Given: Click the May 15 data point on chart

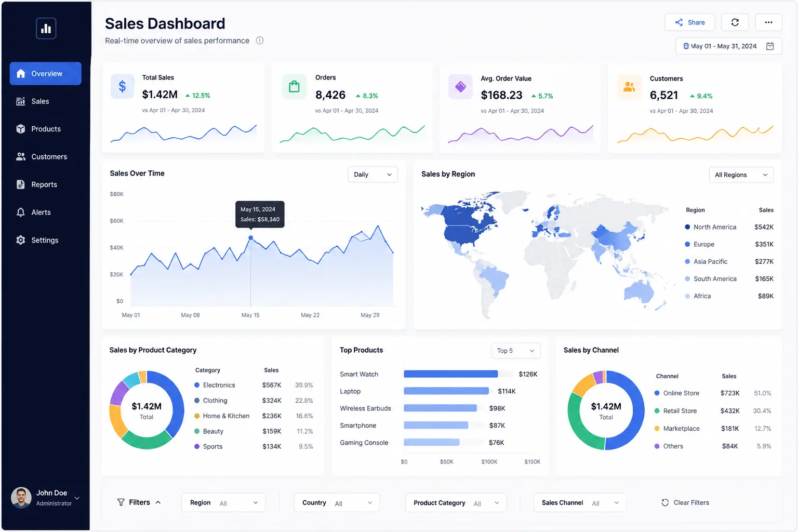Looking at the screenshot, I should click(x=251, y=238).
